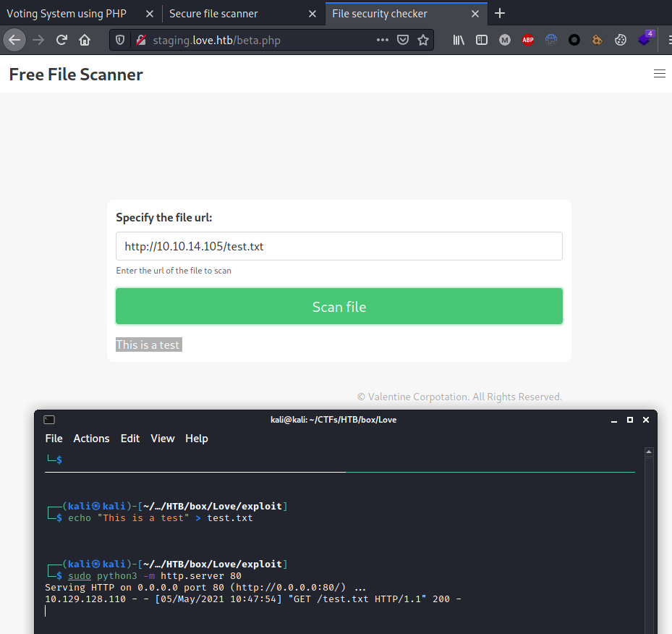Show the insecure connection site info
672x634 pixels.
tap(140, 40)
